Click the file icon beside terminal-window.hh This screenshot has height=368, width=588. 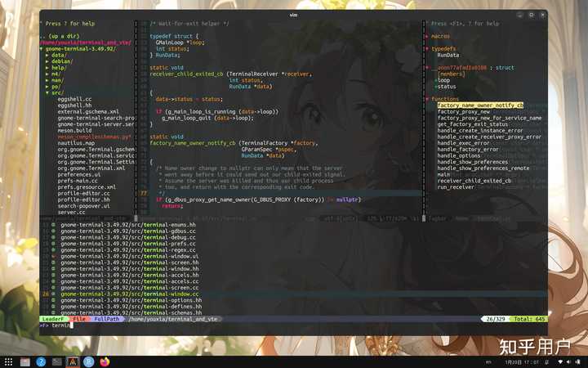pos(54,269)
